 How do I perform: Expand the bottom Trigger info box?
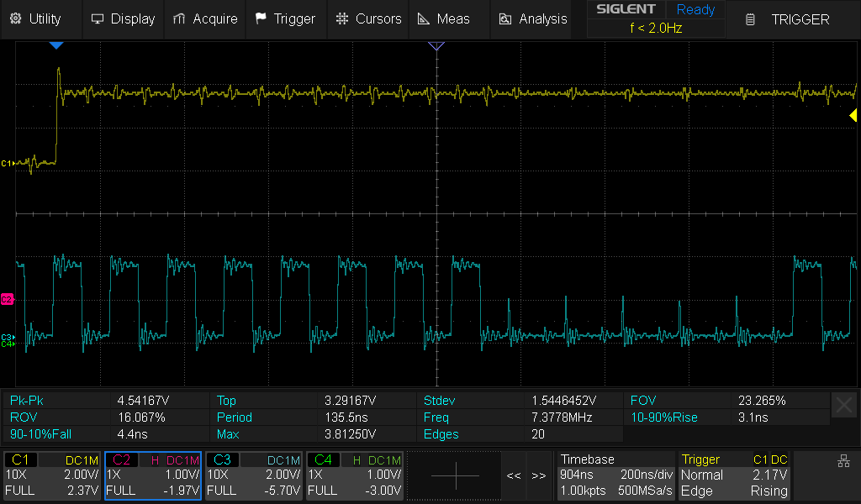coord(735,475)
